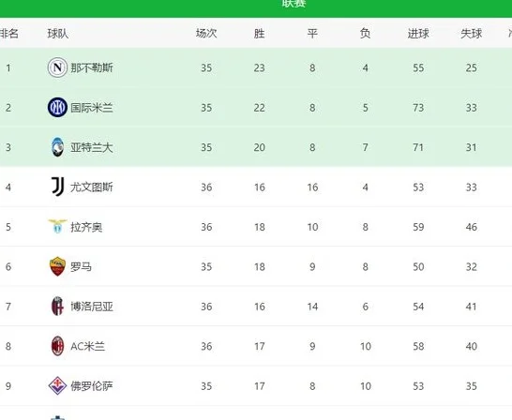Click the 球队 column header
The image size is (512, 420).
point(58,34)
